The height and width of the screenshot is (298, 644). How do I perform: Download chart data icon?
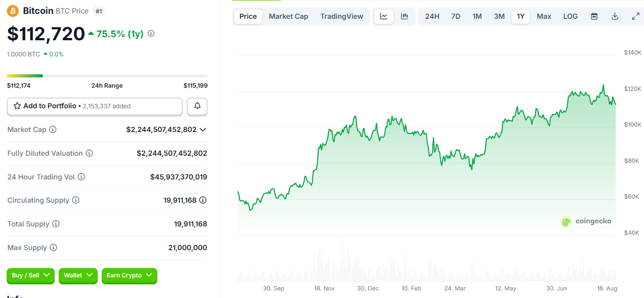615,17
